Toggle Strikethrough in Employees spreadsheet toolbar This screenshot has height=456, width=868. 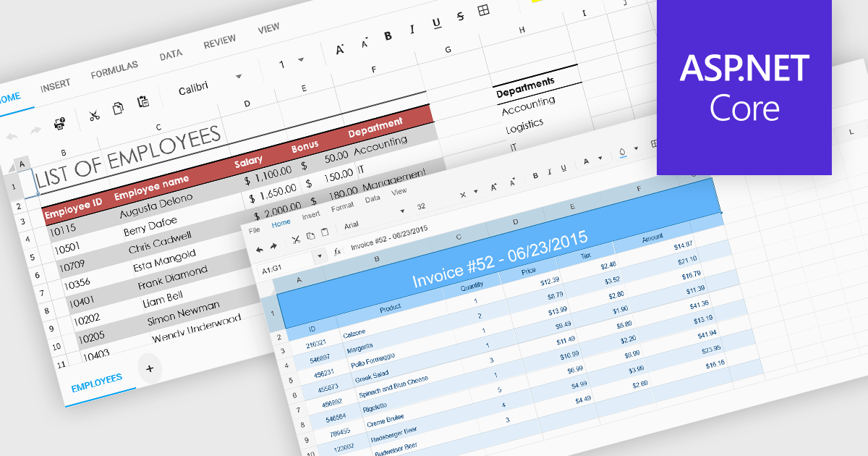click(x=460, y=17)
